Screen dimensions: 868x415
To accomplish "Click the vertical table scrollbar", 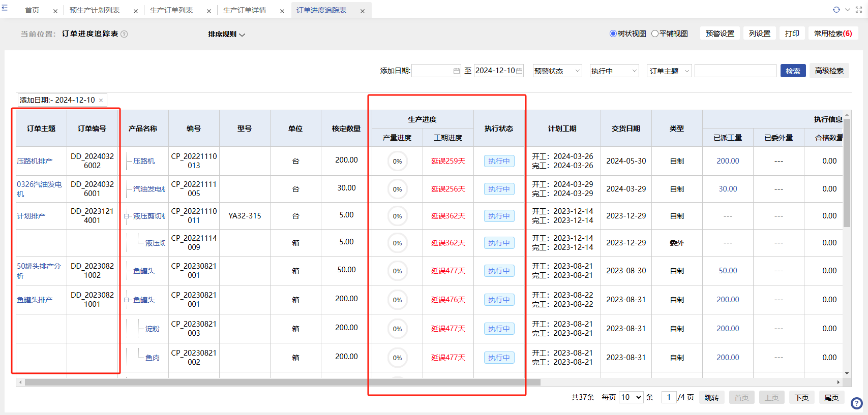I will (847, 173).
